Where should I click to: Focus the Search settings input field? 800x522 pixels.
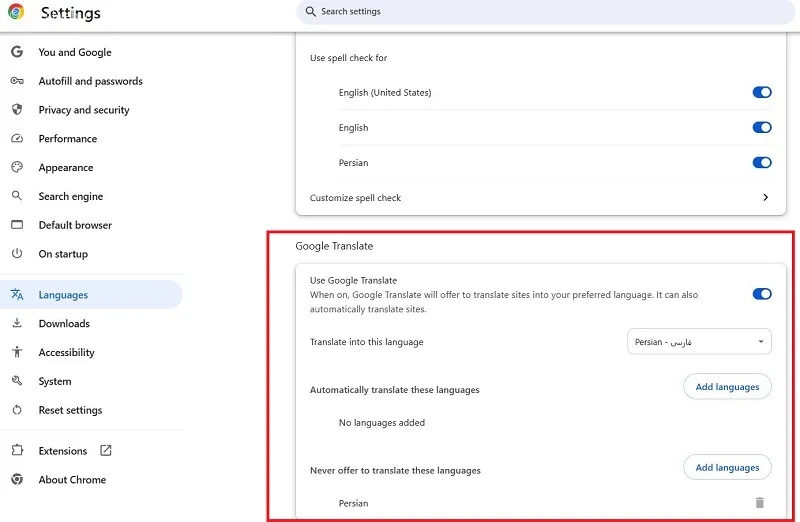click(545, 11)
